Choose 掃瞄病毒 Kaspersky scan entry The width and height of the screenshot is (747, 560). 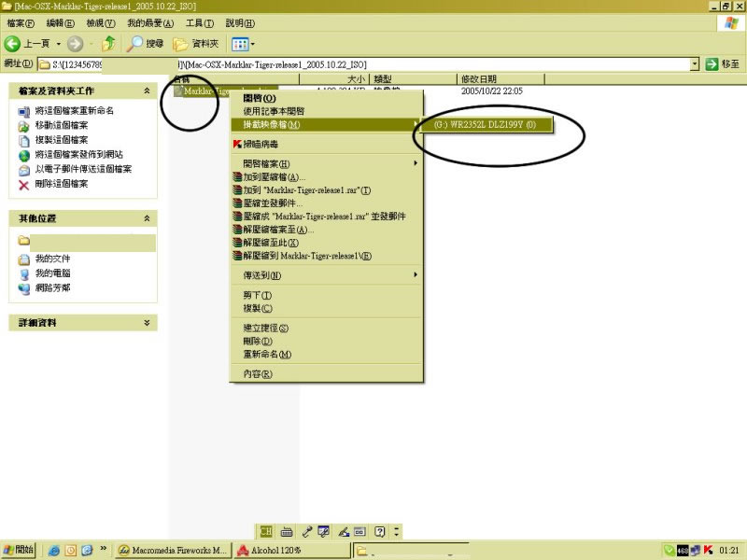pos(326,145)
